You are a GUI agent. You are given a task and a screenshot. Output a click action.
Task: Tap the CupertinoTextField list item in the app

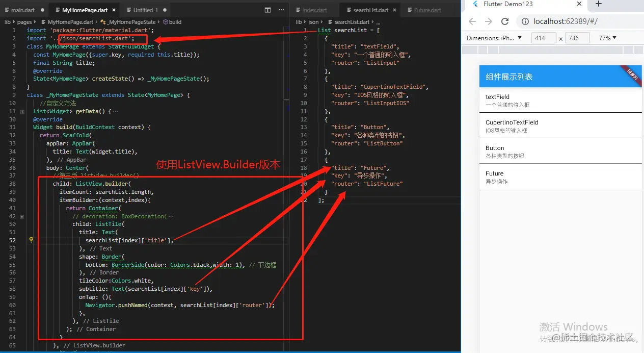point(560,126)
